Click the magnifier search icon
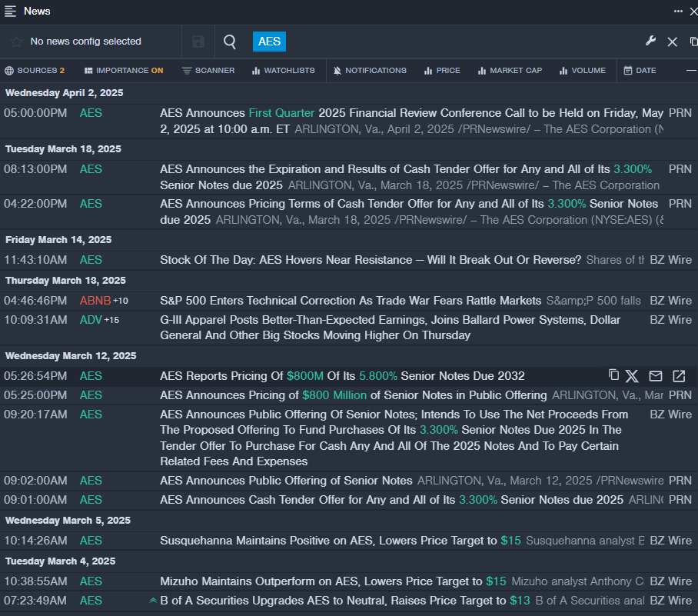 [230, 42]
